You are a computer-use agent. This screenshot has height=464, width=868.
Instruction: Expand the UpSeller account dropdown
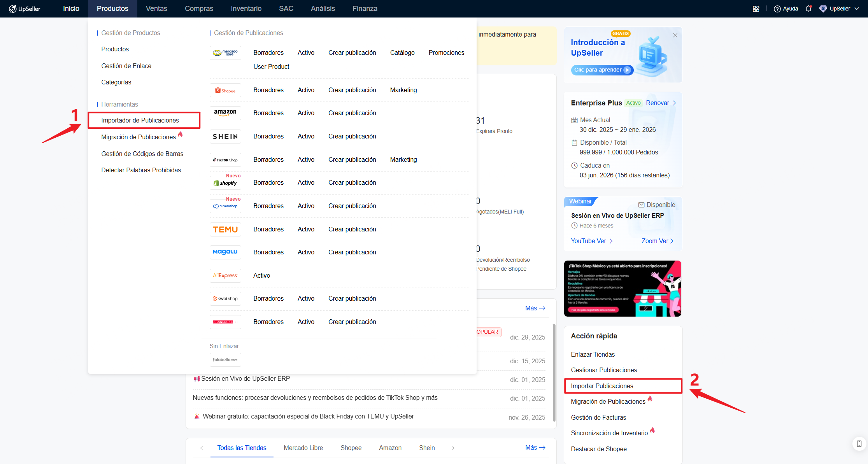coord(856,8)
